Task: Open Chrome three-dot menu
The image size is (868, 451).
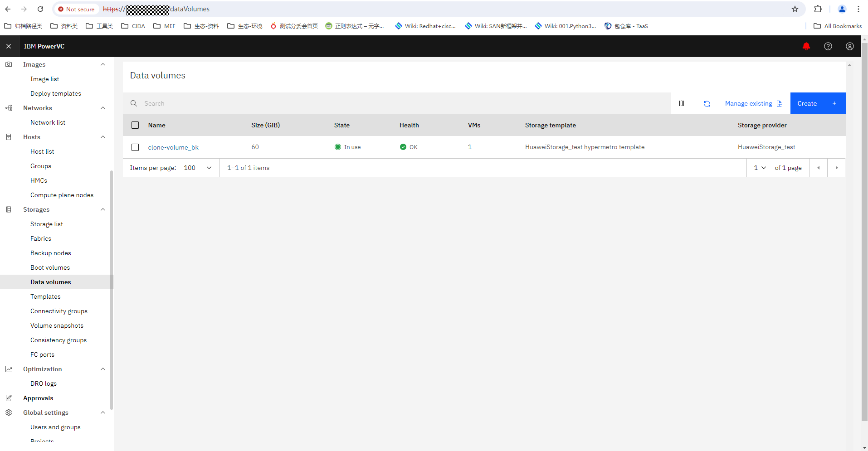Action: [858, 9]
